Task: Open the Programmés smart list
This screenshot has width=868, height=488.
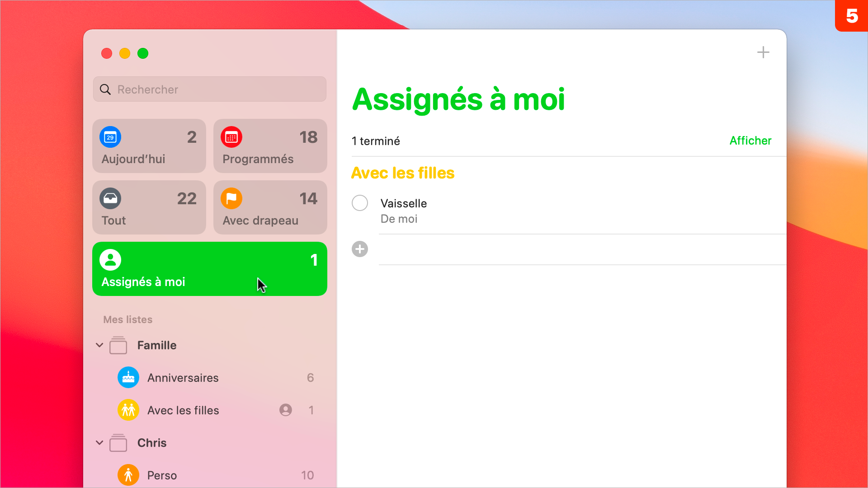Action: [271, 146]
